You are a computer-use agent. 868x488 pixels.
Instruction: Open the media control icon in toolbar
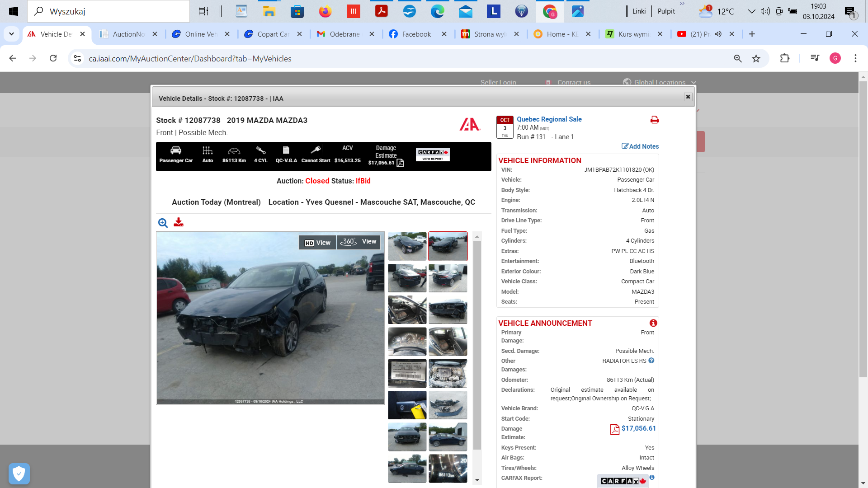coord(815,58)
